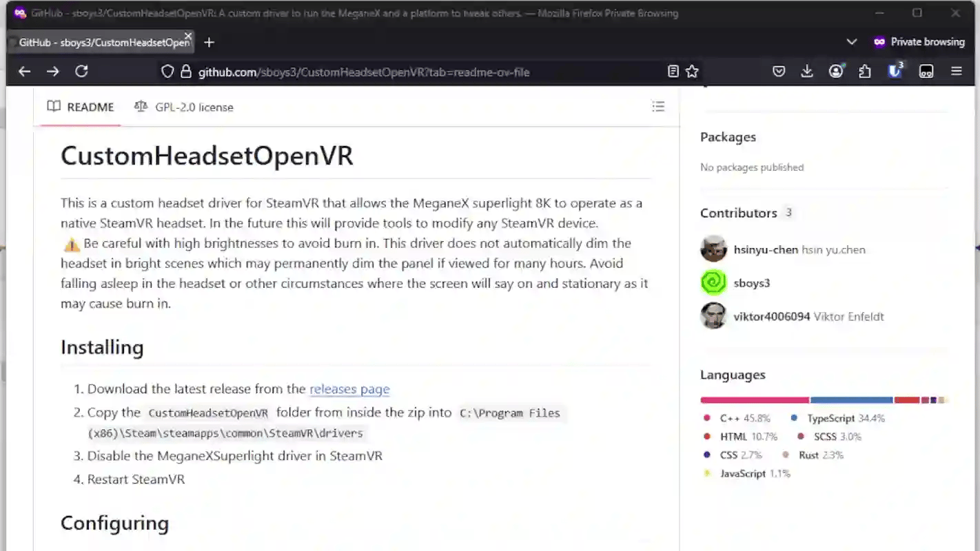The image size is (980, 551).
Task: Open the Firefox downloads panel
Action: (x=807, y=72)
